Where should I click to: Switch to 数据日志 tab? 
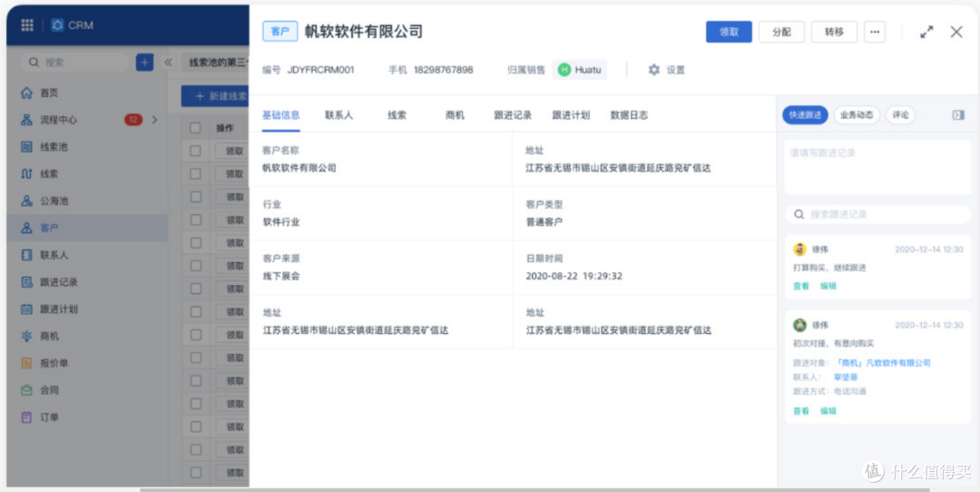click(629, 115)
